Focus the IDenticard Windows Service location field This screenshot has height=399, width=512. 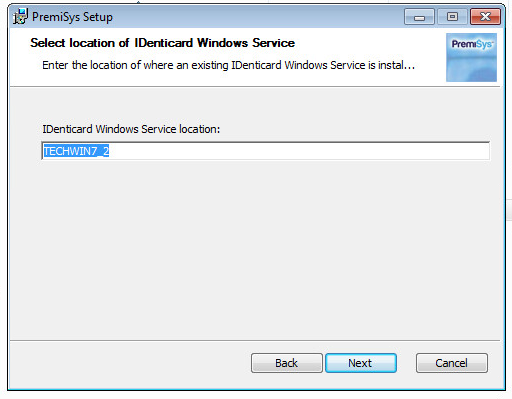pos(266,151)
